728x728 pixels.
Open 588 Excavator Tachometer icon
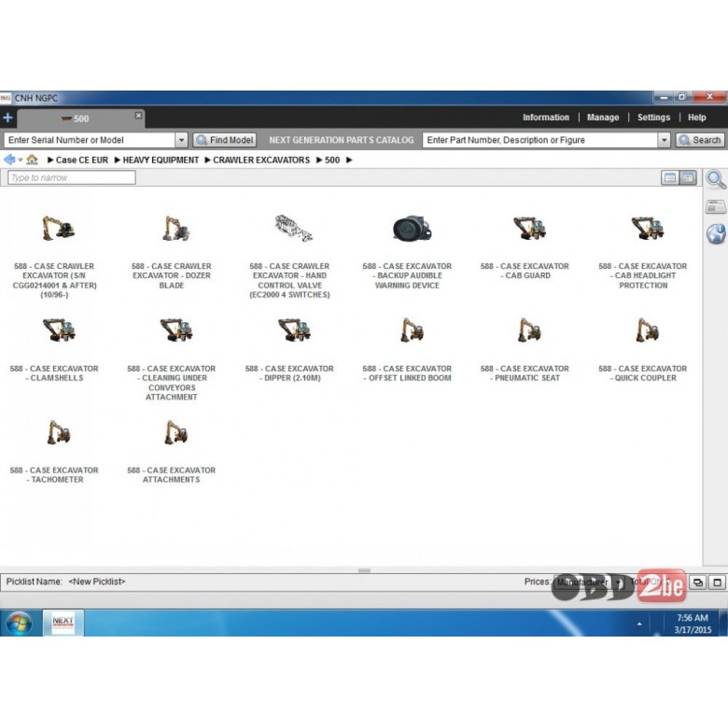(x=59, y=432)
